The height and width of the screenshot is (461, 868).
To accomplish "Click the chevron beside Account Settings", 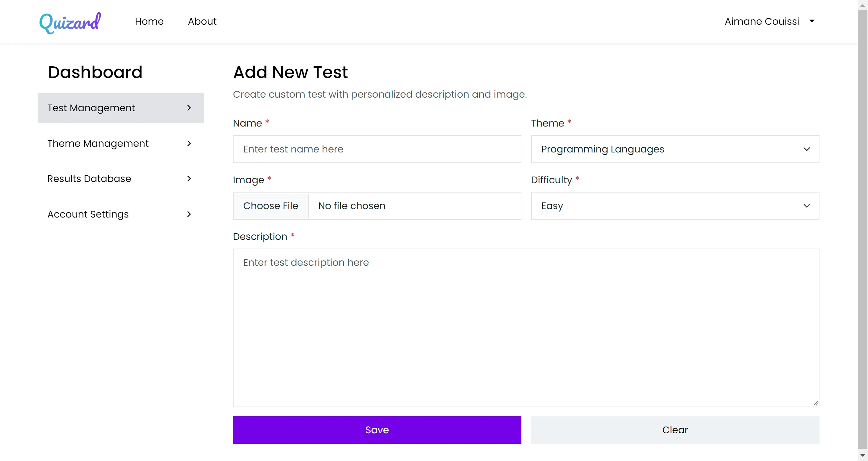I will click(x=189, y=214).
